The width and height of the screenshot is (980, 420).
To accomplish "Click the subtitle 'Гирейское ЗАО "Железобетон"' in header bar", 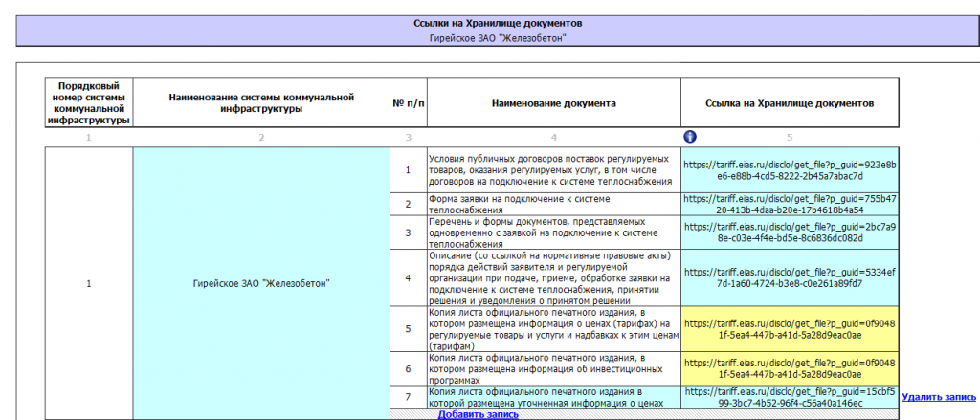I will point(498,38).
